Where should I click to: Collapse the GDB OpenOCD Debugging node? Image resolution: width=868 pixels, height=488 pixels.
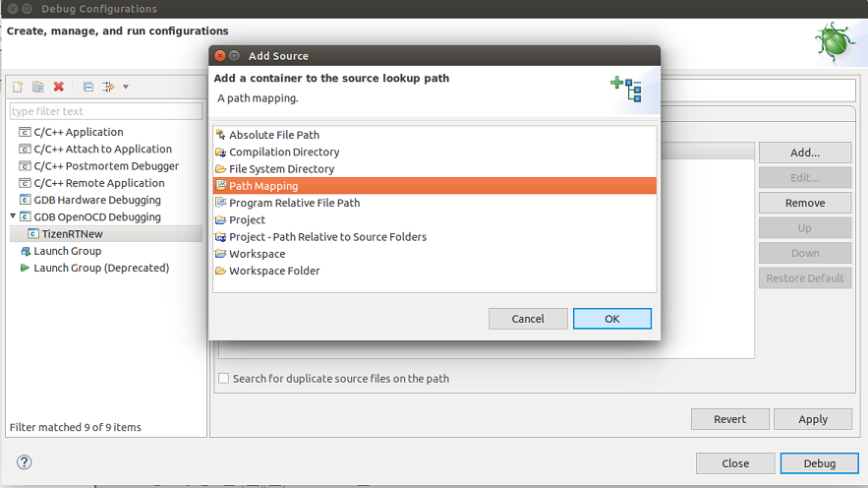13,216
